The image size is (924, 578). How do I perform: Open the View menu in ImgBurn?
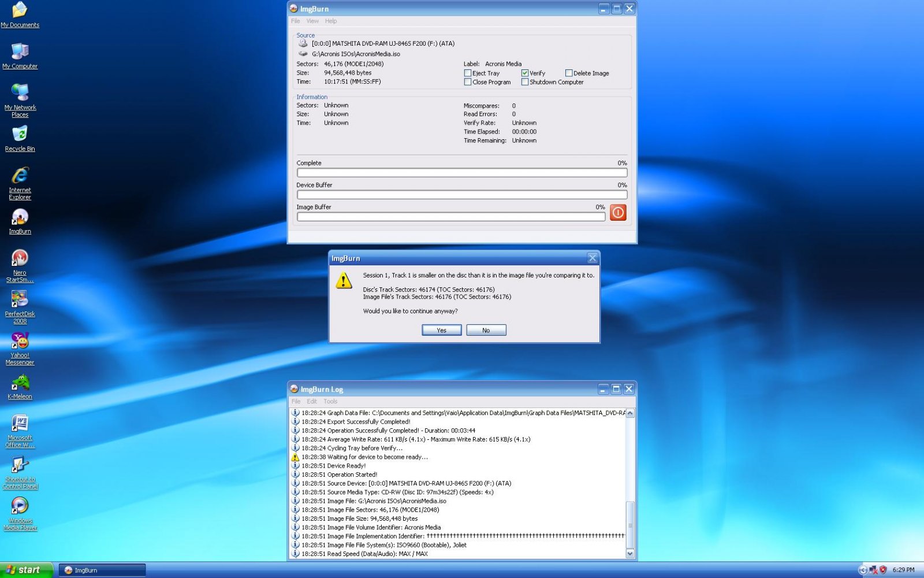point(312,21)
